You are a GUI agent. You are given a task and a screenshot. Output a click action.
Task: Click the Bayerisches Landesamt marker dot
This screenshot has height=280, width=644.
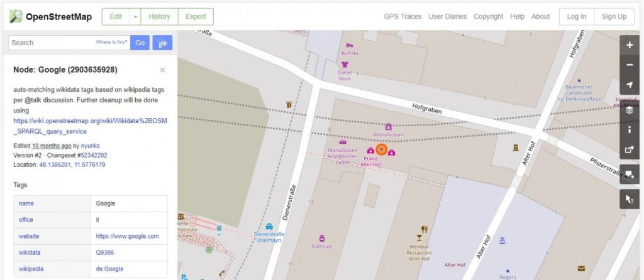pyautogui.click(x=579, y=81)
